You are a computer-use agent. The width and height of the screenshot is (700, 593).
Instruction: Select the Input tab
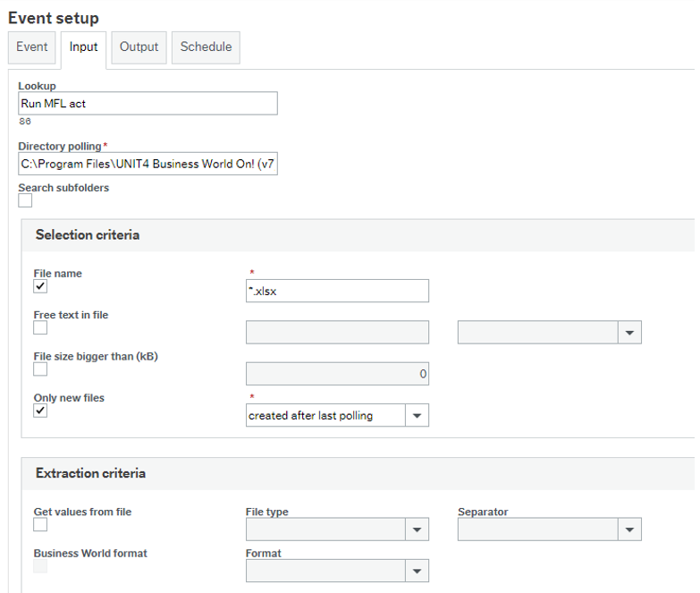[x=83, y=47]
